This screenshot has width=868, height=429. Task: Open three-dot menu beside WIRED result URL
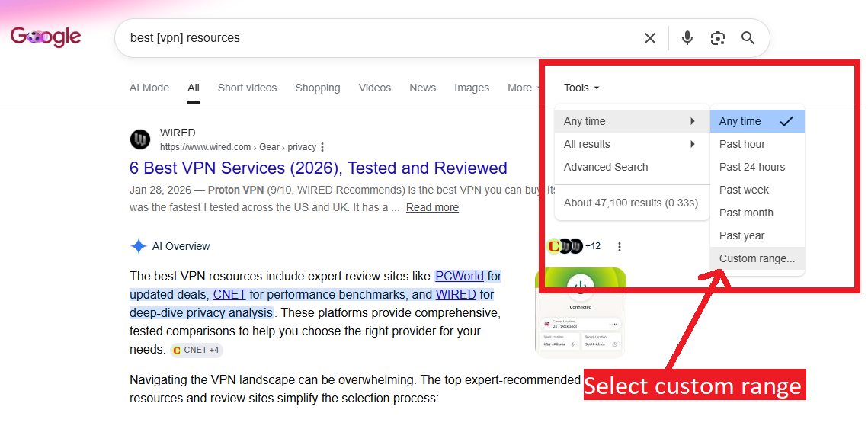pos(322,147)
